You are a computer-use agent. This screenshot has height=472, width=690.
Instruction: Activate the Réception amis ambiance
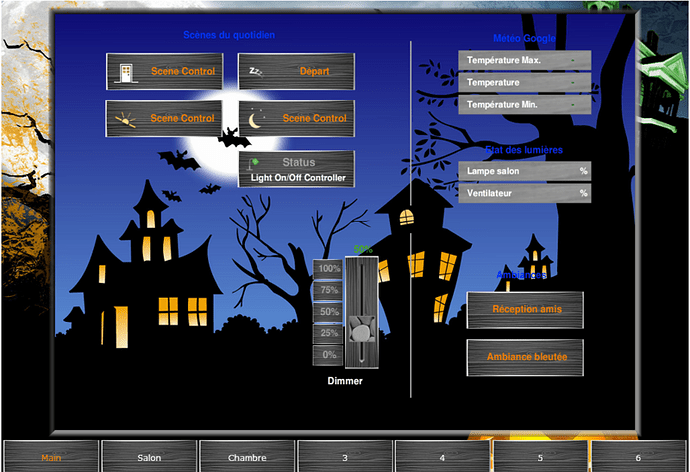click(x=526, y=310)
